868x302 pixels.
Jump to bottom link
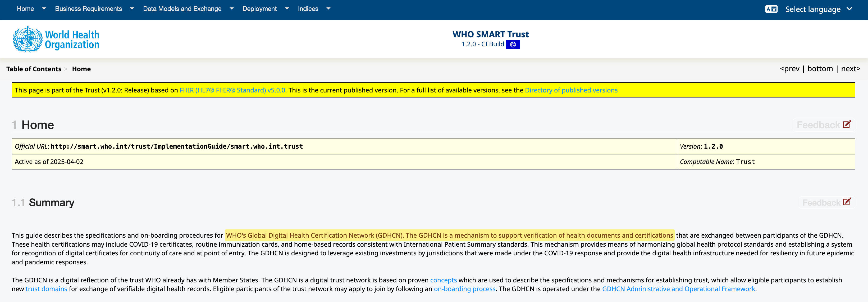point(820,69)
